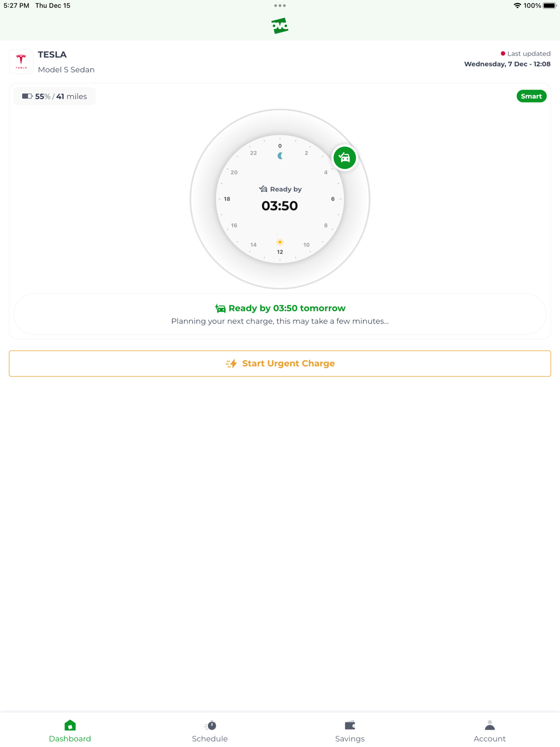
Task: Tap the red Last updated status dot
Action: click(503, 54)
